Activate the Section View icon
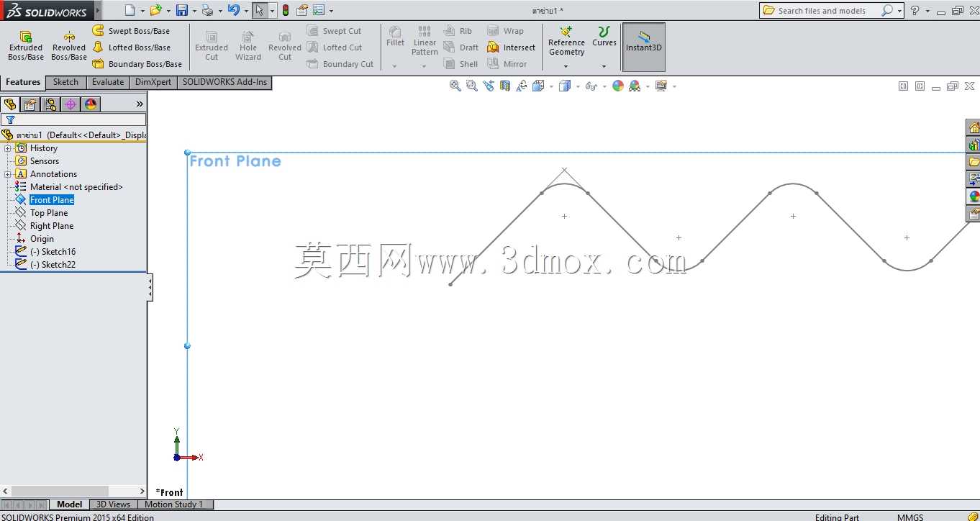980x521 pixels. pos(505,86)
